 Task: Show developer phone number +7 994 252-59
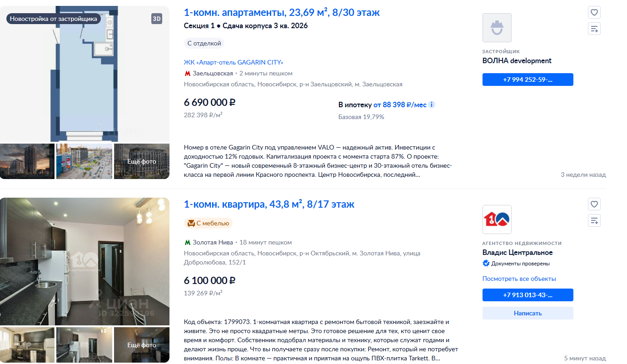pyautogui.click(x=527, y=80)
